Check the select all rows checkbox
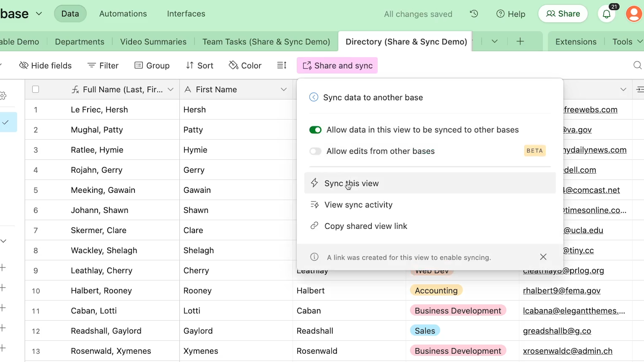This screenshot has width=644, height=362. pyautogui.click(x=36, y=89)
